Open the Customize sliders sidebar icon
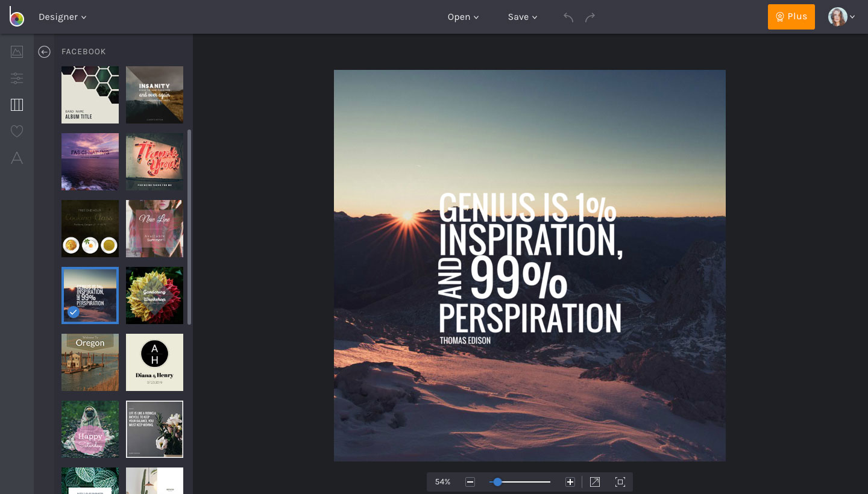The height and width of the screenshot is (494, 868). (x=17, y=78)
